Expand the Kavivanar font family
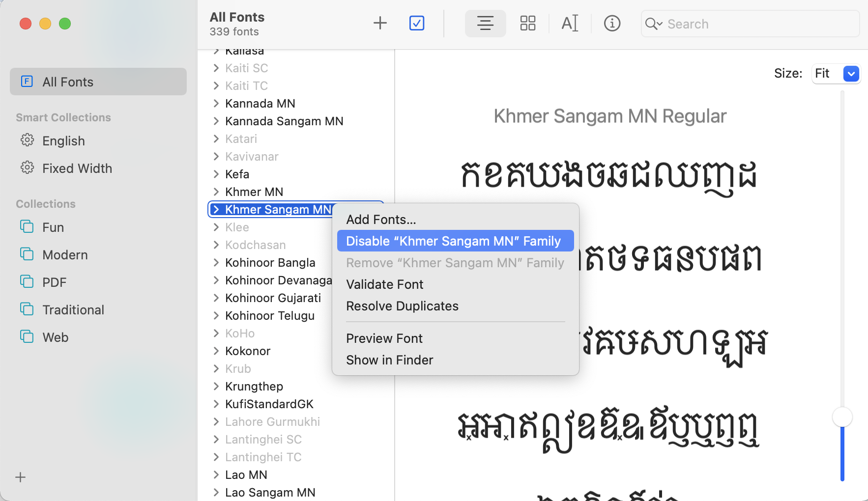The width and height of the screenshot is (868, 501). (x=216, y=157)
